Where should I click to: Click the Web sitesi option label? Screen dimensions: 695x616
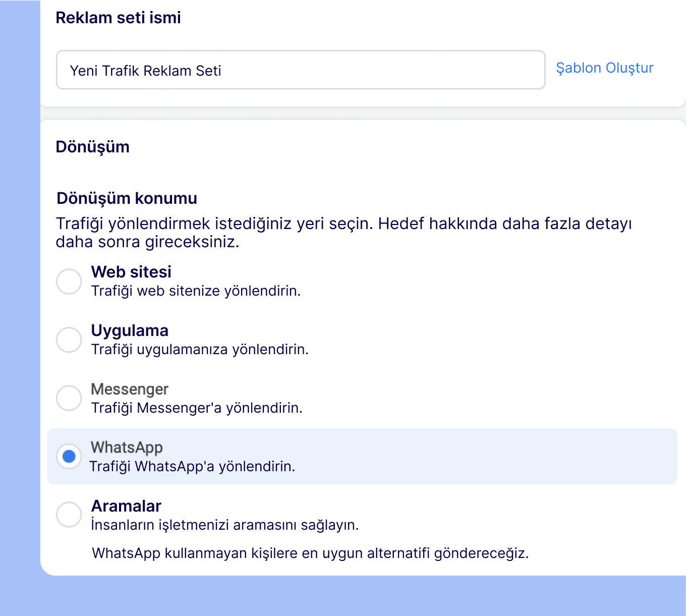coord(131,272)
